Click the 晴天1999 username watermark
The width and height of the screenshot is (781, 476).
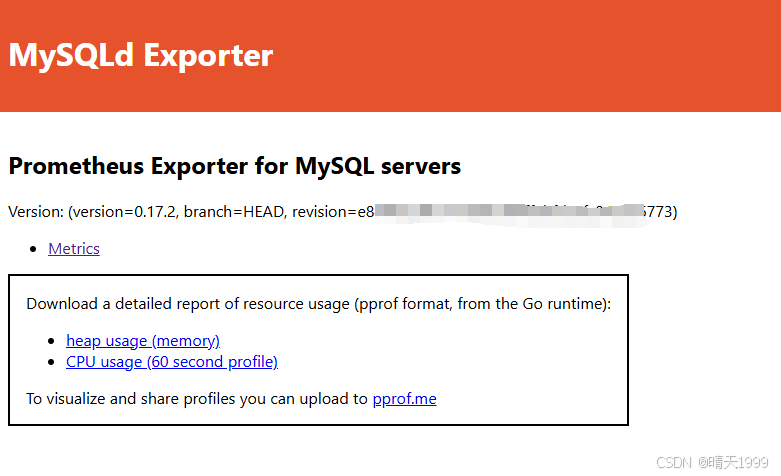pyautogui.click(x=740, y=462)
